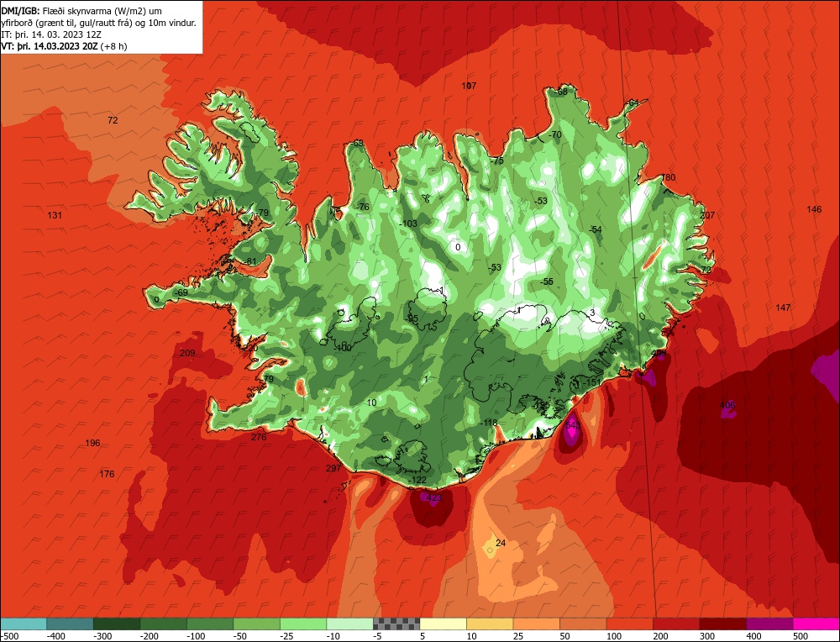Click the value -54 over eastern land
840x642 pixels.
pos(595,229)
